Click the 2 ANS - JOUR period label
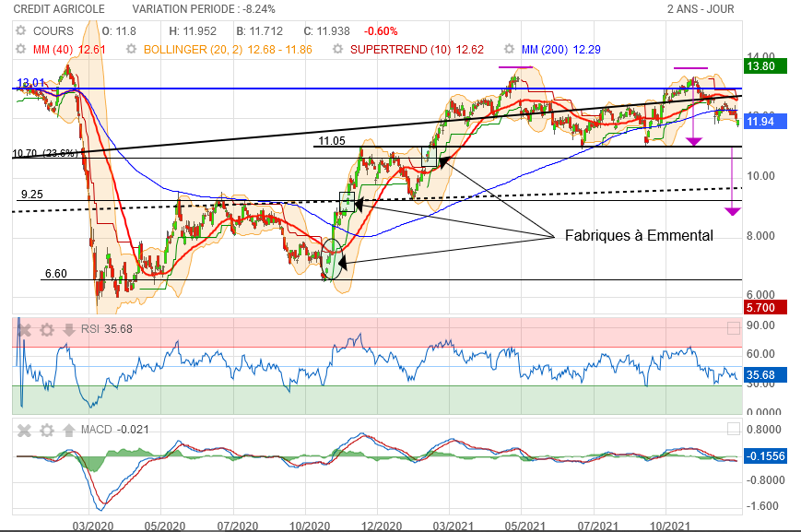 click(701, 9)
